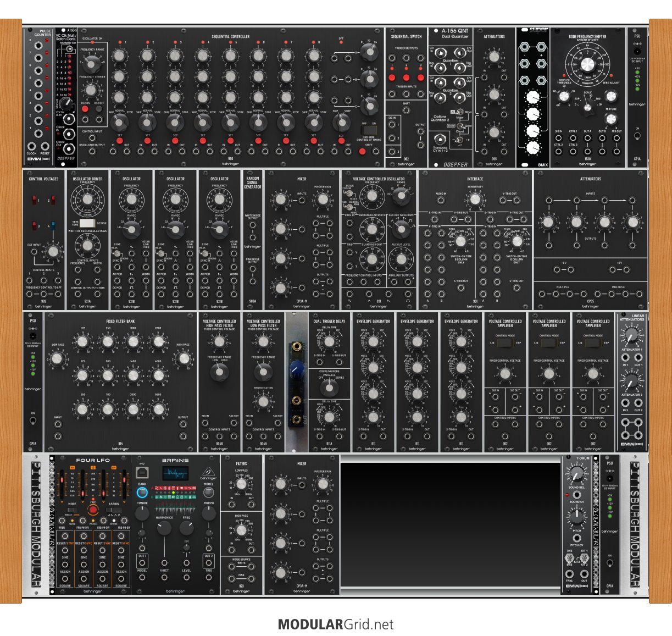The width and height of the screenshot is (672, 636).
Task: Click the Bode Frequency Shifter MIX OUT jack
Action: pyautogui.click(x=617, y=138)
